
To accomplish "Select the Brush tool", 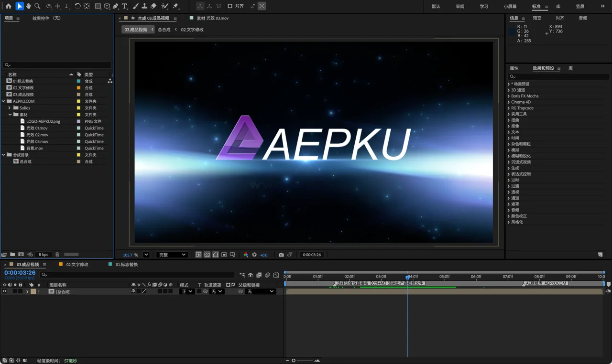I will (136, 6).
